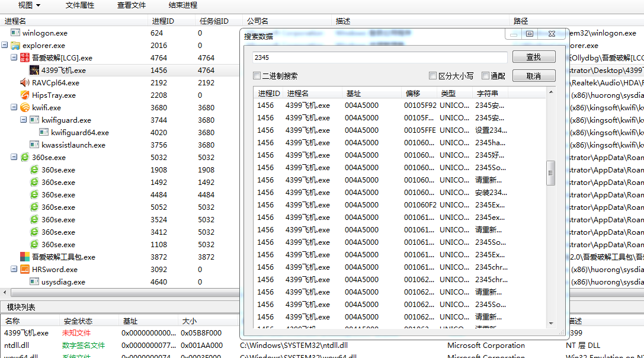
Task: Sort module list by 大小 column
Action: (x=209, y=321)
